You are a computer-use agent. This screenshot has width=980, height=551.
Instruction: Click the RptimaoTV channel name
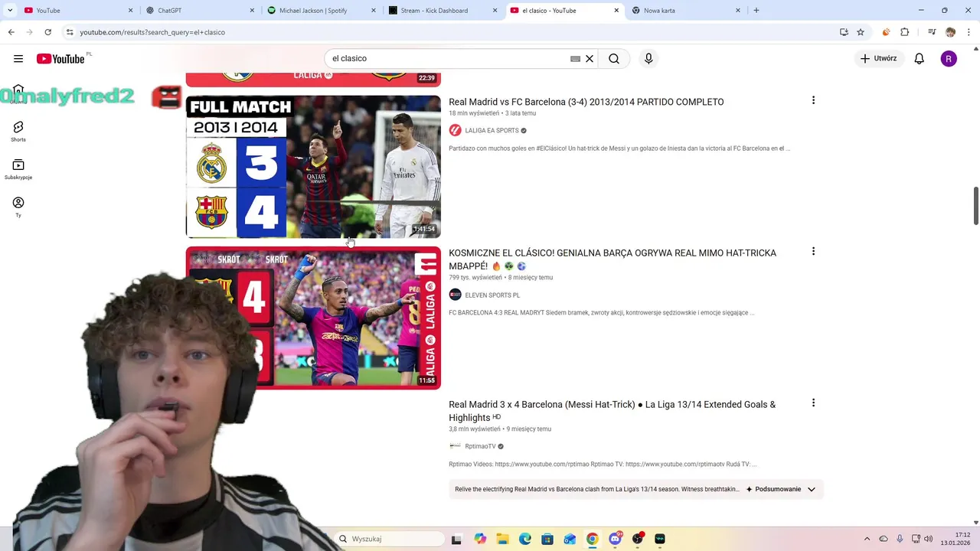pyautogui.click(x=480, y=446)
